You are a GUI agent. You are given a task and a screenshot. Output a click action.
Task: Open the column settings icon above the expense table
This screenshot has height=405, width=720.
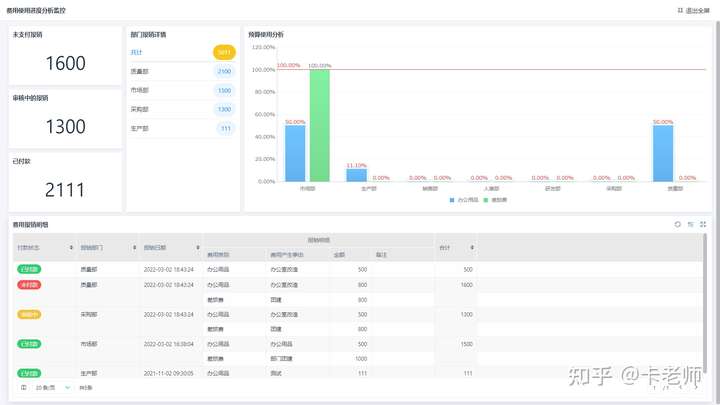pos(690,224)
